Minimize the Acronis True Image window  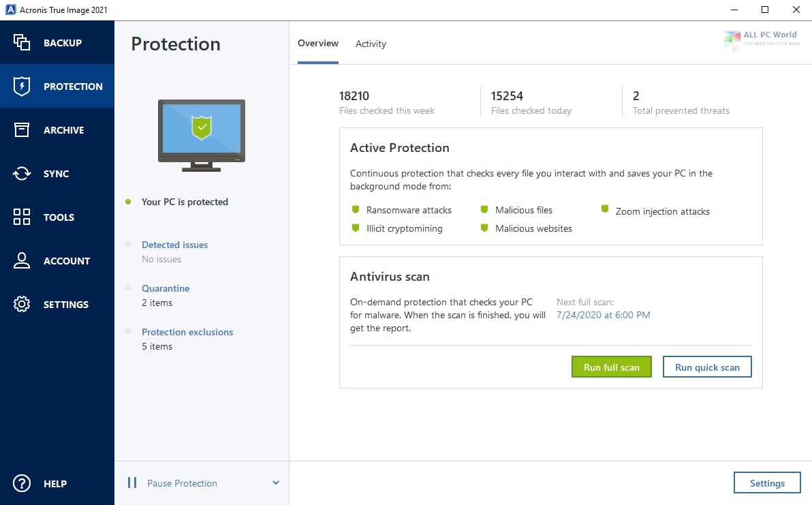tap(734, 10)
